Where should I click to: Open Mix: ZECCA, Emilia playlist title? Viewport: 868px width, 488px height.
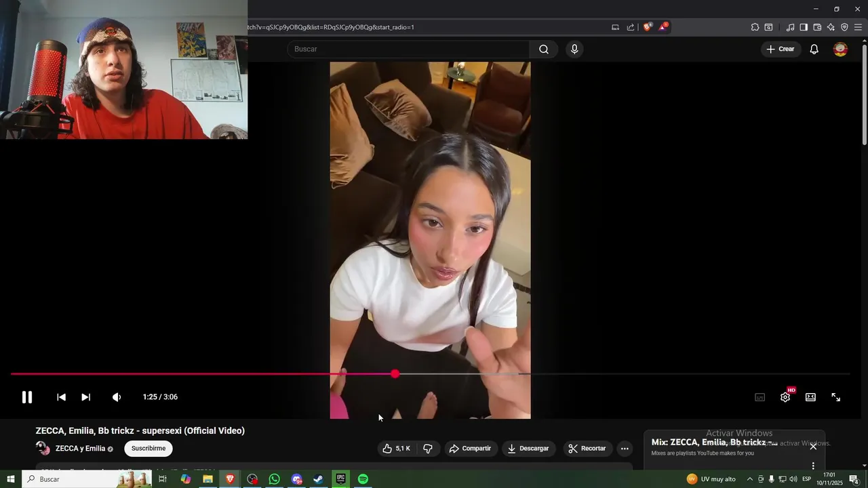(715, 443)
